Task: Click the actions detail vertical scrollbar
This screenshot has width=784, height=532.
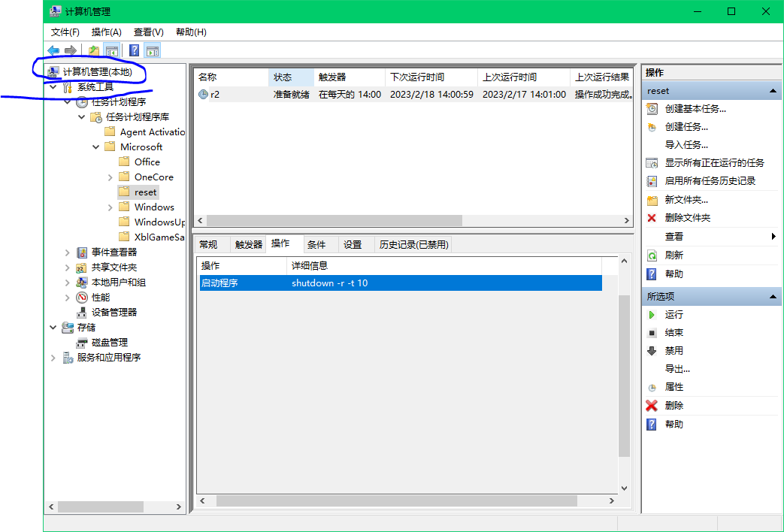Action: point(624,375)
